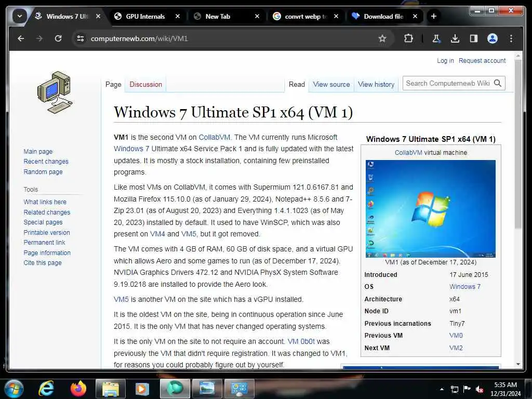Image resolution: width=532 pixels, height=399 pixels.
Task: Toggle the browser side panel
Action: 474,38
